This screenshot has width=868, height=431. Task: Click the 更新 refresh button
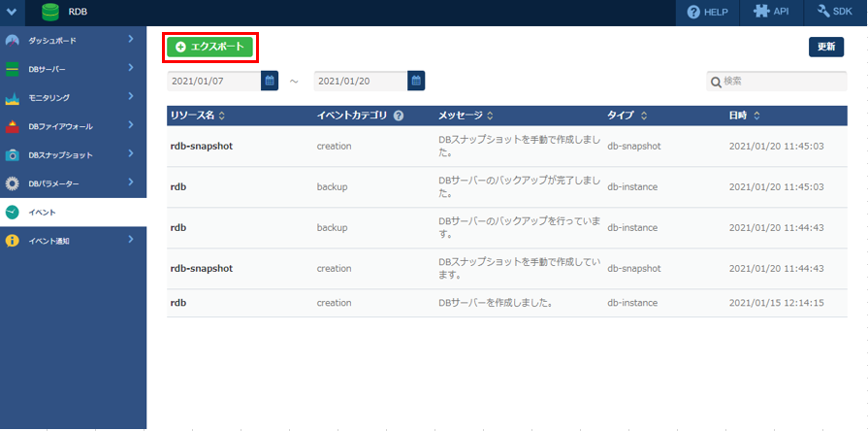[826, 48]
